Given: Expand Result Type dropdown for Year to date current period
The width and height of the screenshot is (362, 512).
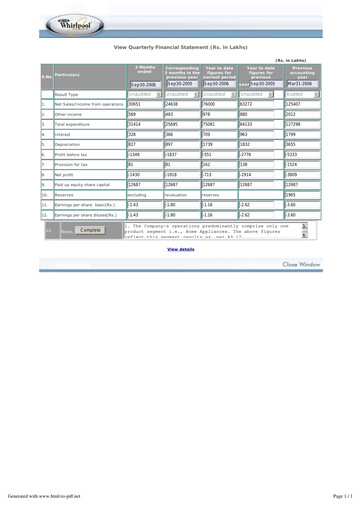Looking at the screenshot, I should (x=220, y=95).
